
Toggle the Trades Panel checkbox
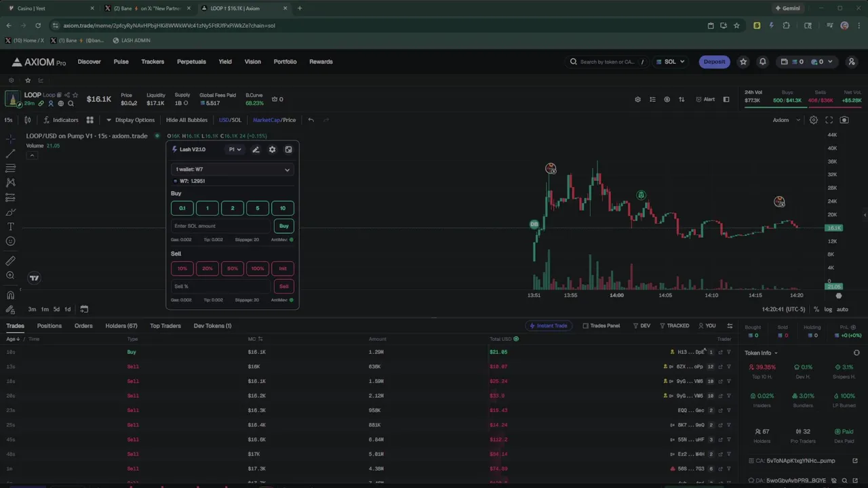[601, 326]
